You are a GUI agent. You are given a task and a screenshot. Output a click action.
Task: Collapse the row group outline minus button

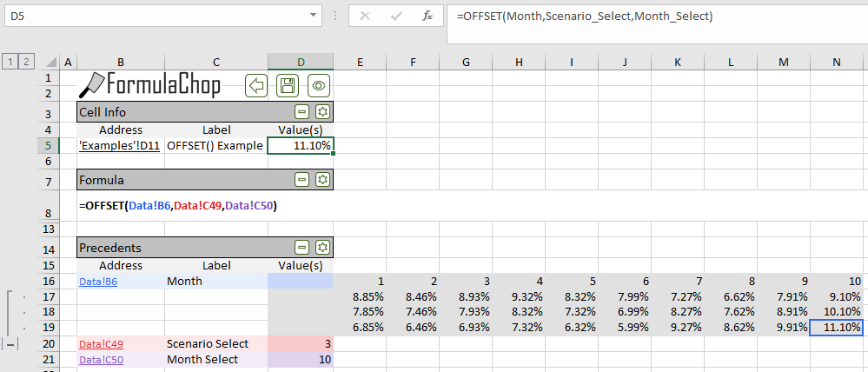pyautogui.click(x=10, y=344)
